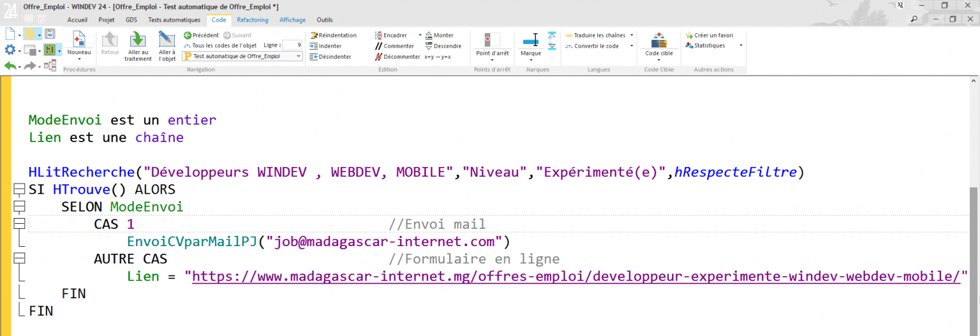Open Convertir le code dropdown arrow
Screen dimensions: 980x336
point(632,46)
